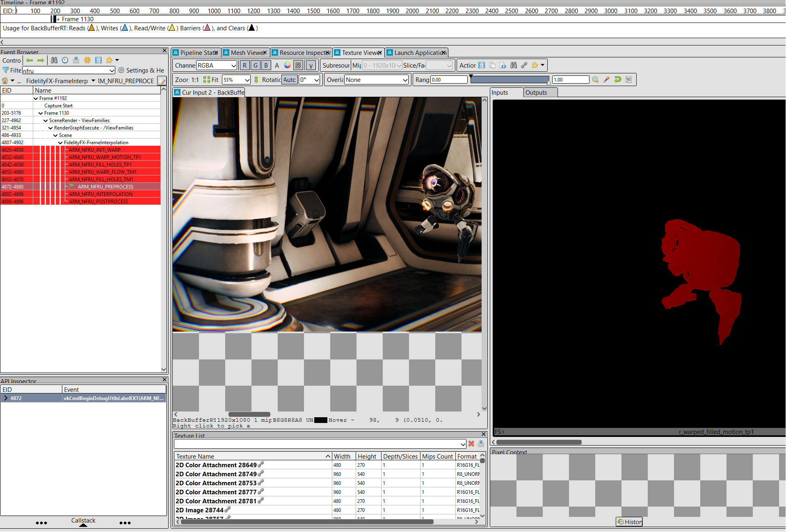
Task: Click the filter funnel icon
Action: click(6, 70)
